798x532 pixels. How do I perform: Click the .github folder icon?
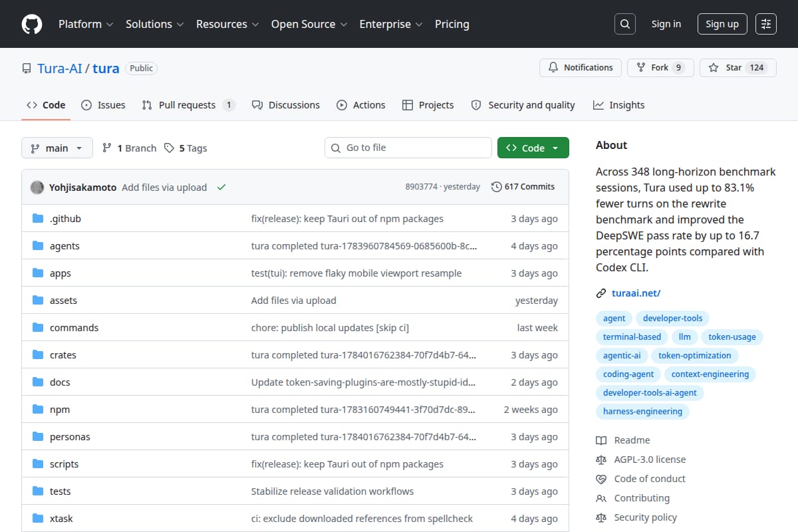coord(38,219)
